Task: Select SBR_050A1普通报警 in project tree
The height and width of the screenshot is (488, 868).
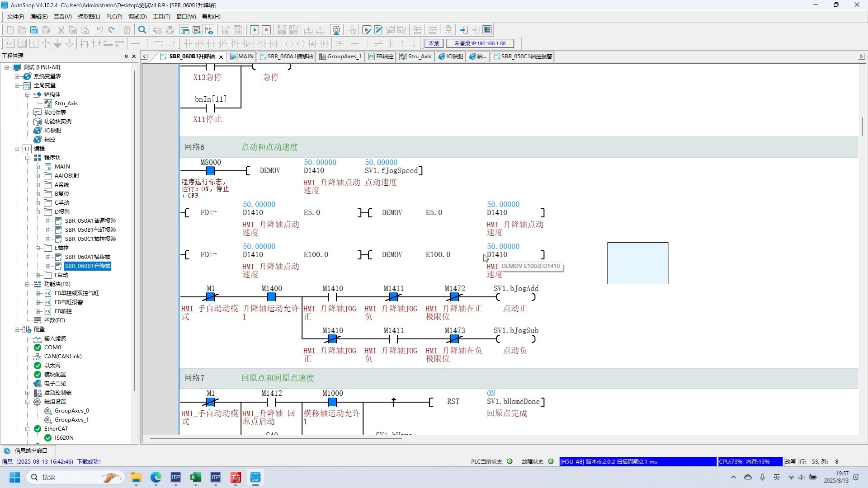Action: click(90, 221)
